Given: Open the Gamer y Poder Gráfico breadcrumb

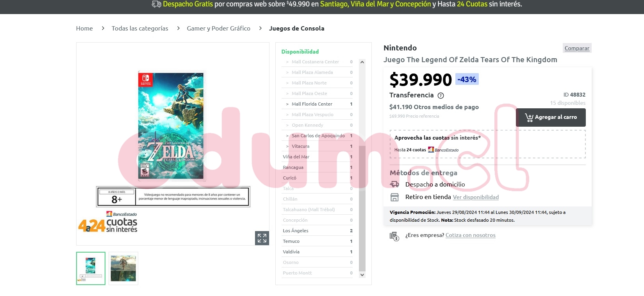Looking at the screenshot, I should click(x=219, y=28).
